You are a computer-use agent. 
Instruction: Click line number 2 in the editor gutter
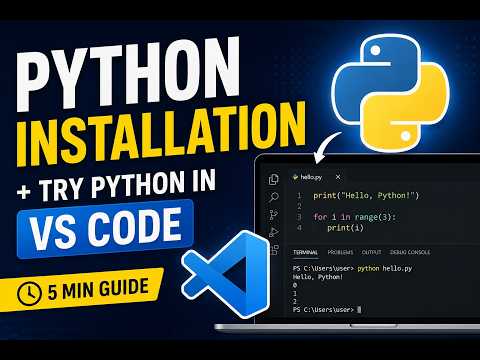click(x=299, y=206)
